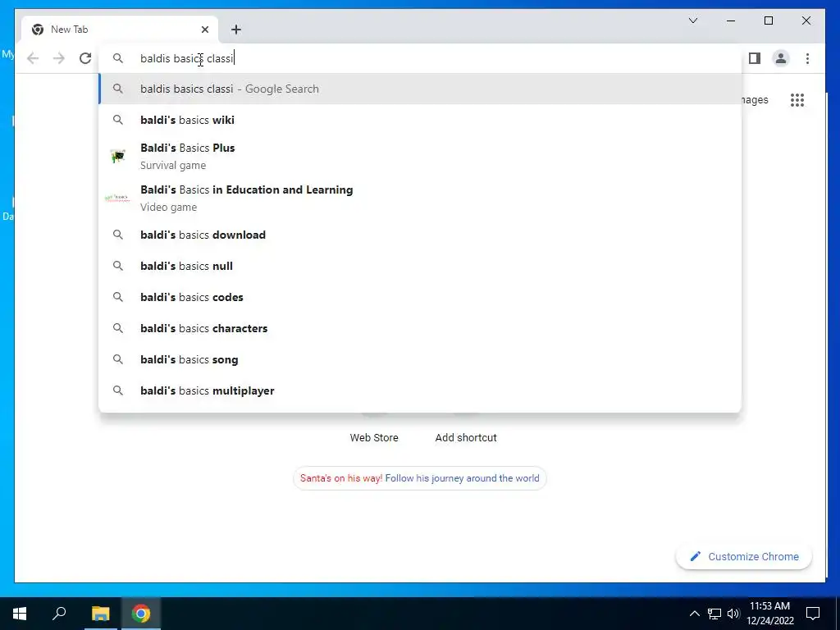The width and height of the screenshot is (840, 630).
Task: Open the Chrome three-dot menu
Action: [807, 58]
